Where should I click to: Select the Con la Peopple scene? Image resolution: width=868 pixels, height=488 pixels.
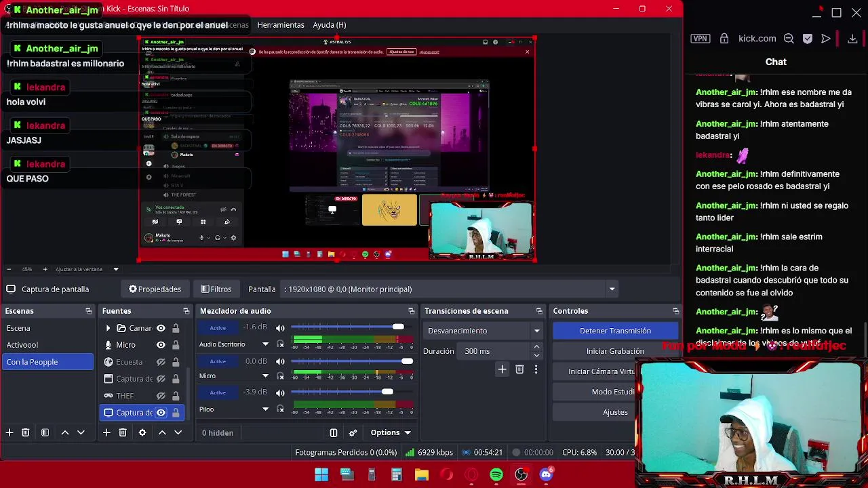[x=47, y=362]
